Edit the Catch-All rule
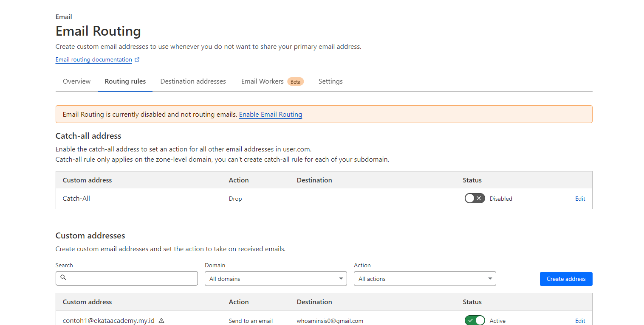The width and height of the screenshot is (644, 325). pos(580,199)
